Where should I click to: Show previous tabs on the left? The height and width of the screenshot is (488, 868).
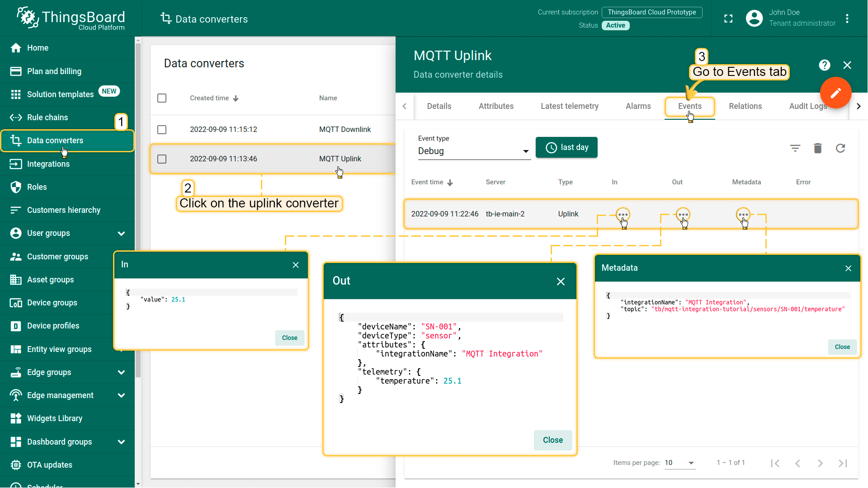pos(405,106)
